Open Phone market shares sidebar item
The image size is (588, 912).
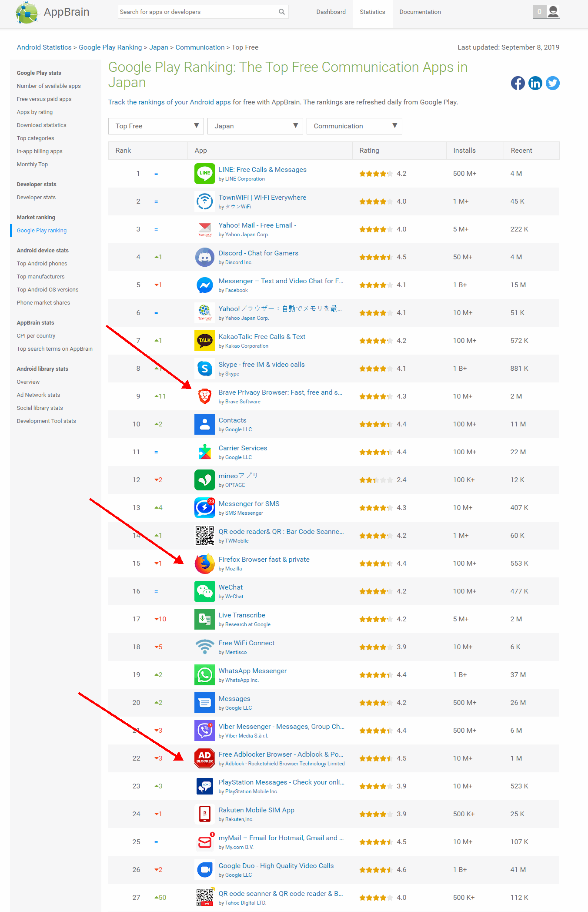43,303
